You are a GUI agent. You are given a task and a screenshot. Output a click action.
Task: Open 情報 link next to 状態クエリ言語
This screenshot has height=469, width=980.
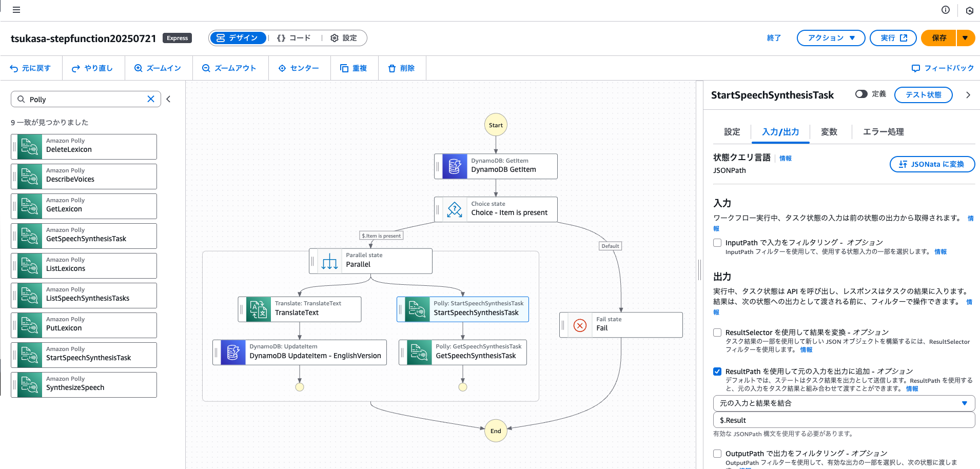tap(786, 159)
